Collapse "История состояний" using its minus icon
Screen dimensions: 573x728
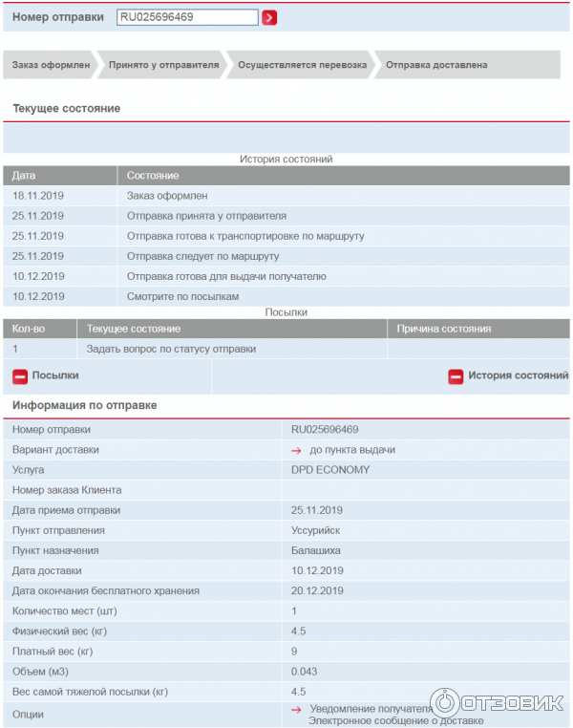tap(456, 376)
